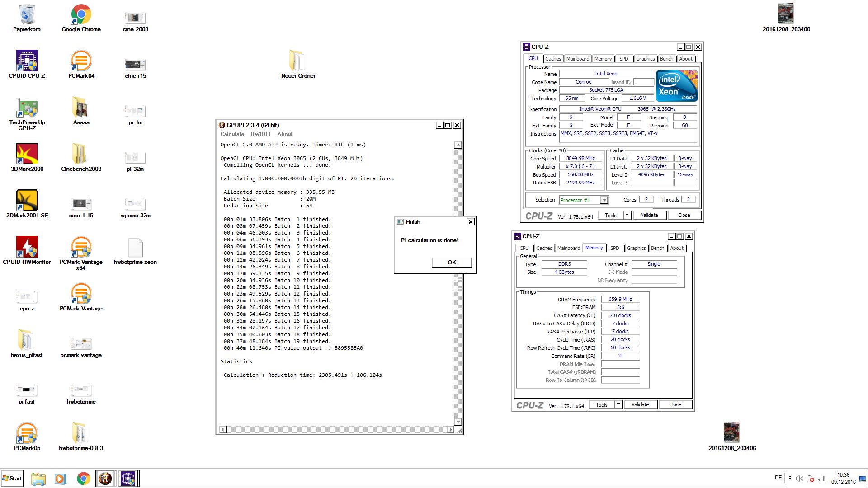Viewport: 868px width, 488px height.
Task: Click the Core Speed value field
Action: point(580,159)
